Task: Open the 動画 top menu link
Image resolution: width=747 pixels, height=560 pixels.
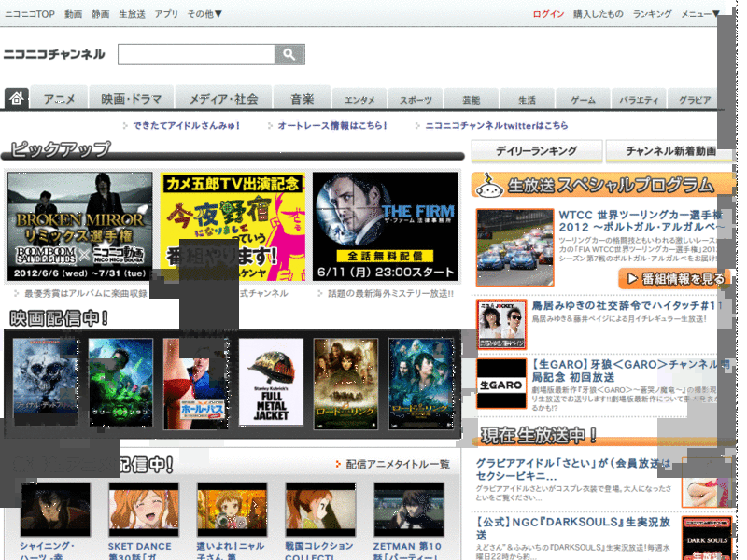Action: (x=74, y=14)
